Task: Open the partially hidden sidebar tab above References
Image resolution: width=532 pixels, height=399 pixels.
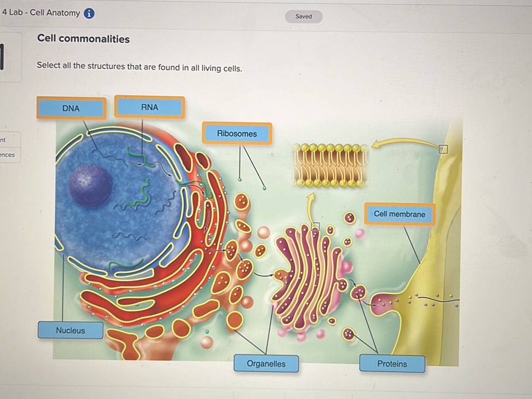Action: [8, 140]
